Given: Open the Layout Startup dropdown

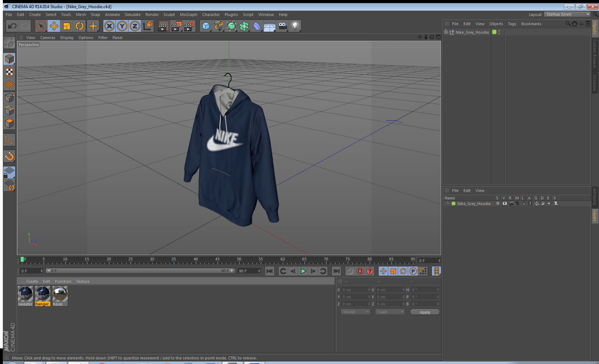Looking at the screenshot, I should (567, 14).
